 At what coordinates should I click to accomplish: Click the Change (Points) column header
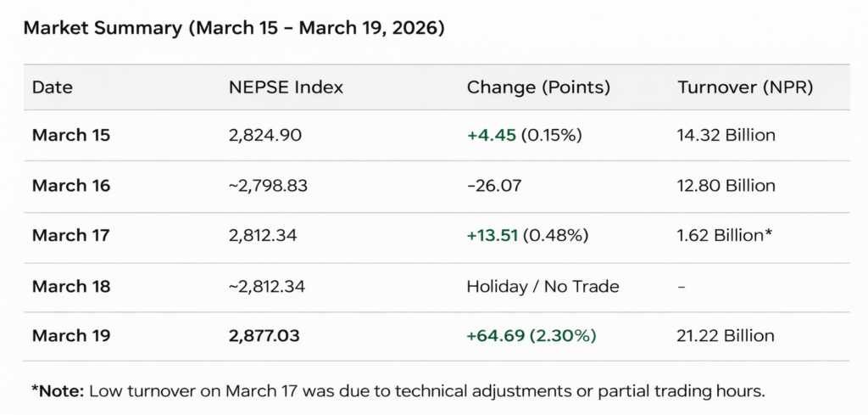point(538,87)
